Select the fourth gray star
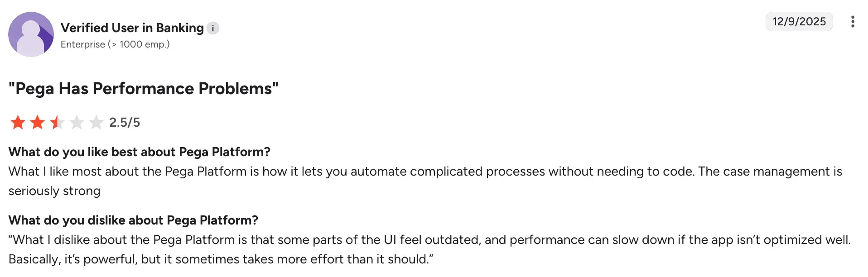The width and height of the screenshot is (868, 277). click(x=76, y=122)
